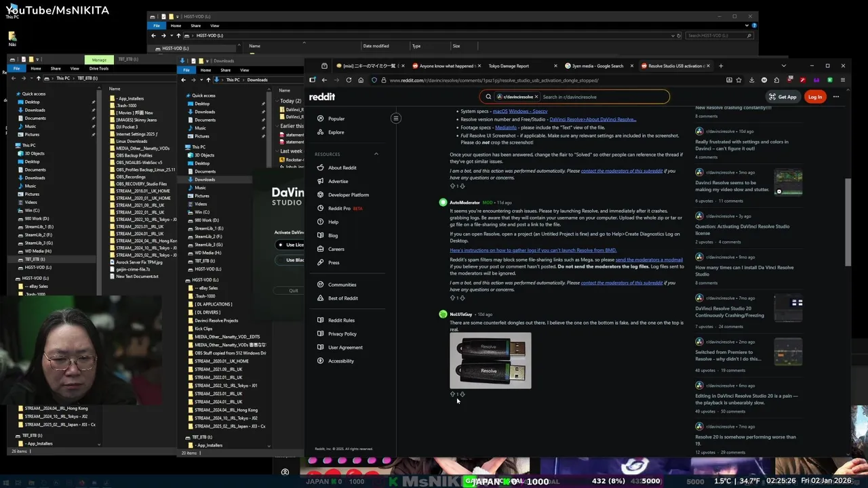Image resolution: width=868 pixels, height=488 pixels.
Task: Open recent locations dropdown in Downloads window
Action: point(201,79)
